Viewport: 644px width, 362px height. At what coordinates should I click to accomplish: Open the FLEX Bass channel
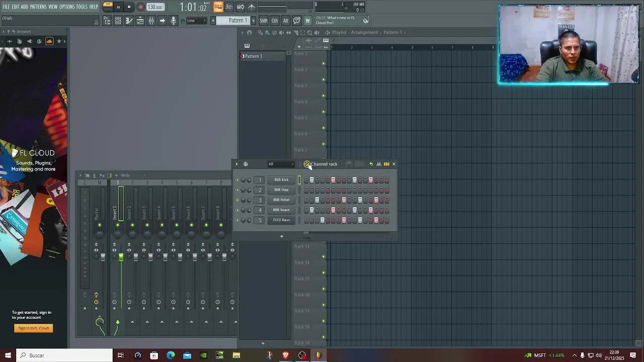pyautogui.click(x=281, y=220)
